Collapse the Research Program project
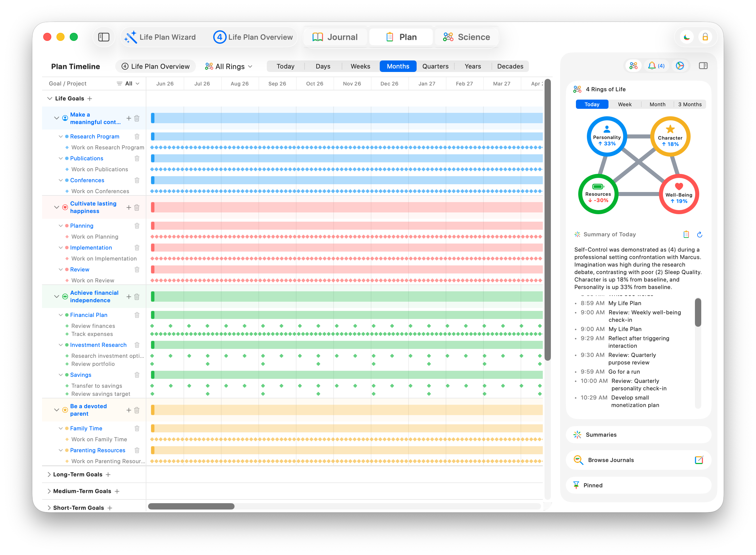The width and height of the screenshot is (756, 555). 61,136
